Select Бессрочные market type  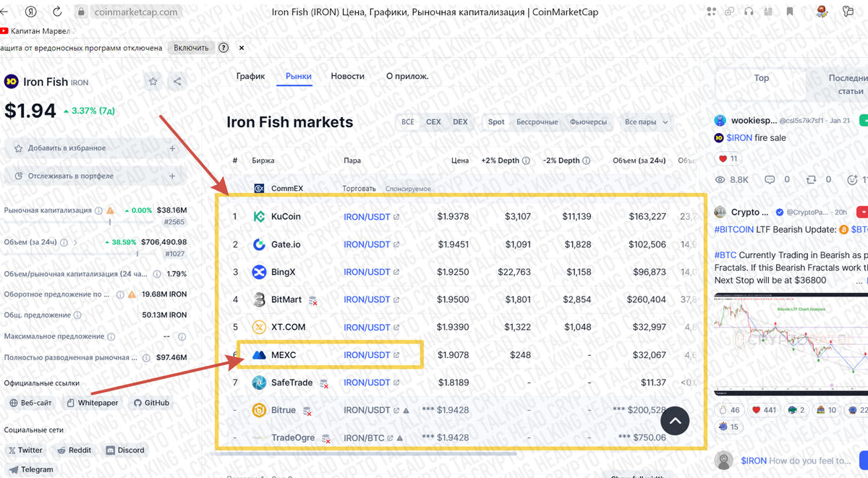coord(537,122)
